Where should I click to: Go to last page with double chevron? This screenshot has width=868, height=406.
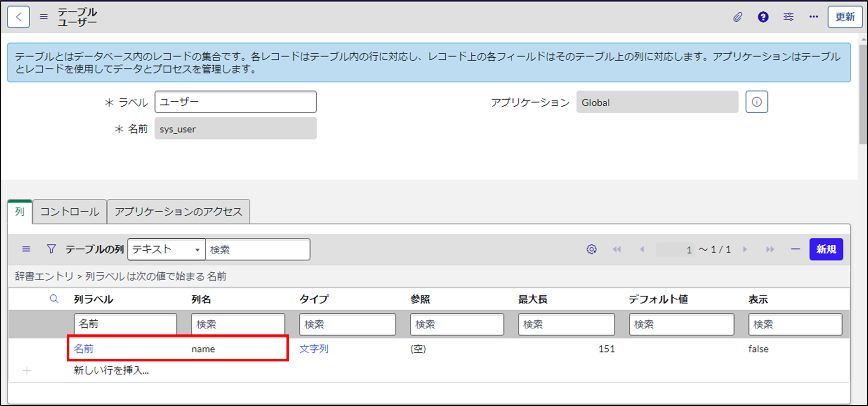pyautogui.click(x=770, y=249)
